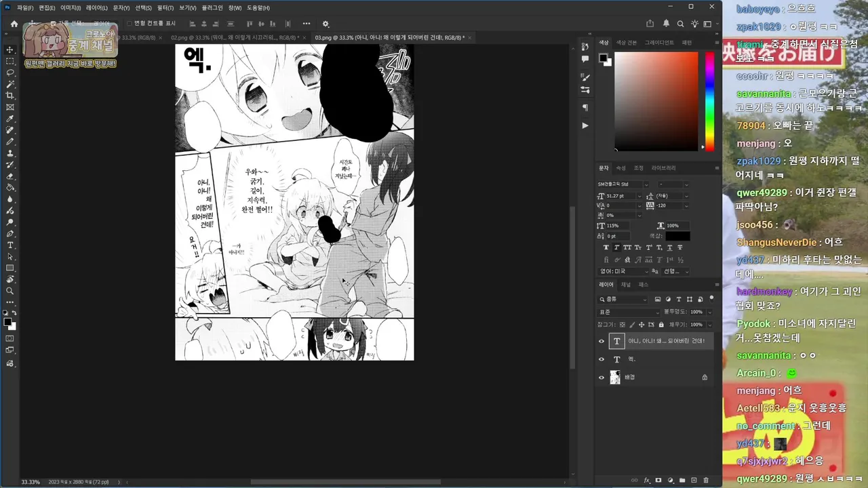Open the options bar gear settings
868x488 pixels.
click(325, 24)
